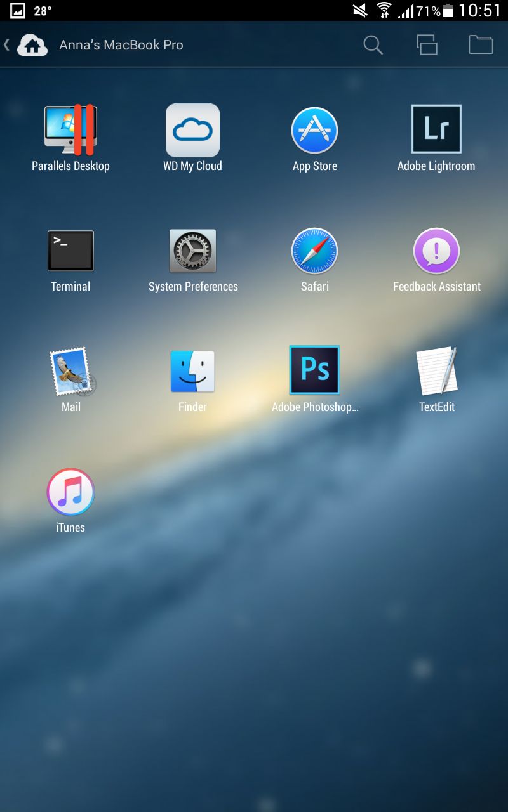Open the Terminal app
The image size is (508, 812).
click(x=70, y=251)
